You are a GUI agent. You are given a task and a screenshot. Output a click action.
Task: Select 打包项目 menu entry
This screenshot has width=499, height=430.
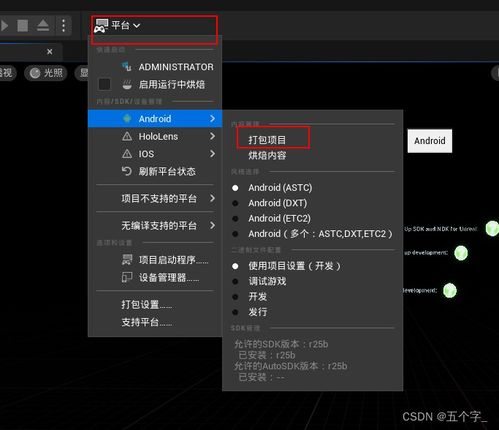pos(267,140)
